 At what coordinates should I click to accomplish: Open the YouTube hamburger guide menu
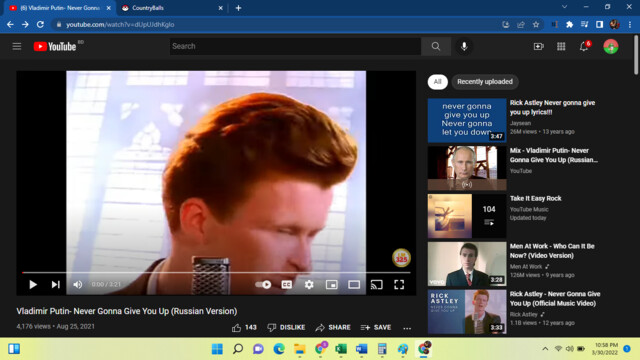[x=17, y=47]
